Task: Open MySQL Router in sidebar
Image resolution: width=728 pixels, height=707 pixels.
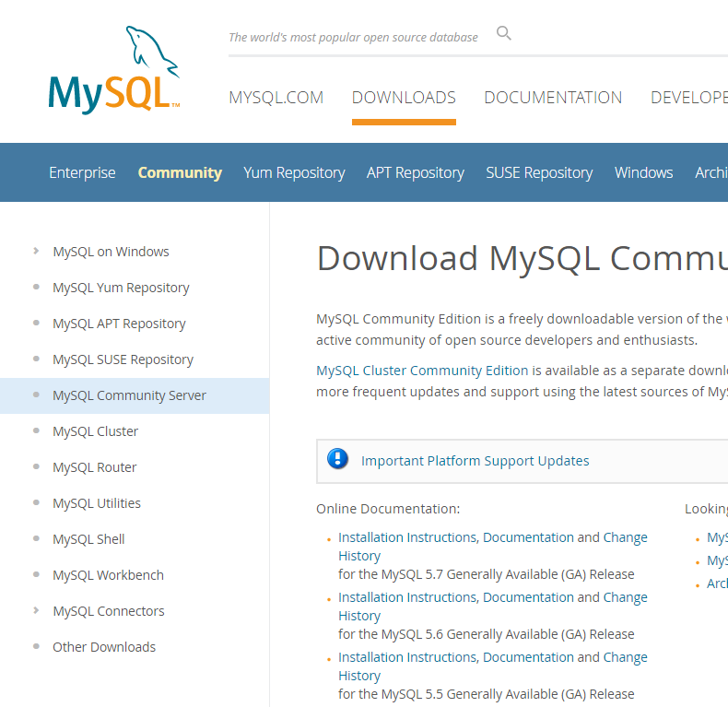Action: [95, 467]
